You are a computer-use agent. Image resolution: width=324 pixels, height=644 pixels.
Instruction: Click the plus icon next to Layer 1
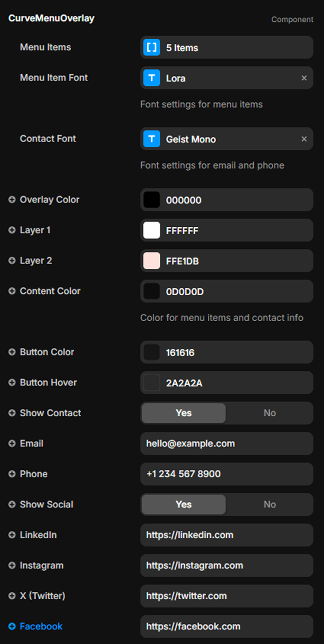12,230
